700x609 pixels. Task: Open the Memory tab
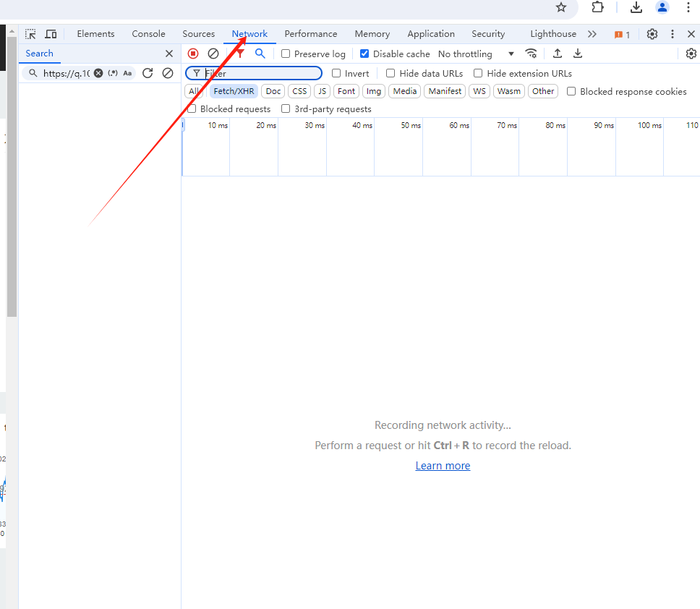(x=372, y=34)
